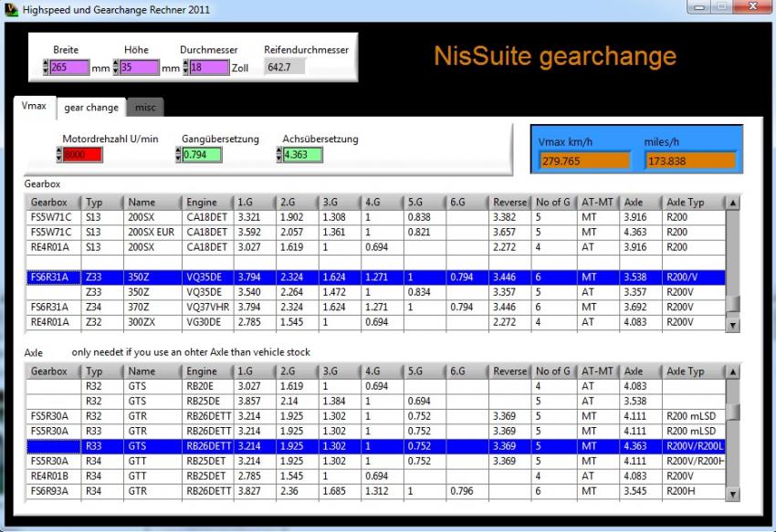The width and height of the screenshot is (776, 532).
Task: Click the Achsübersetzung field showing 4.363
Action: 303,156
